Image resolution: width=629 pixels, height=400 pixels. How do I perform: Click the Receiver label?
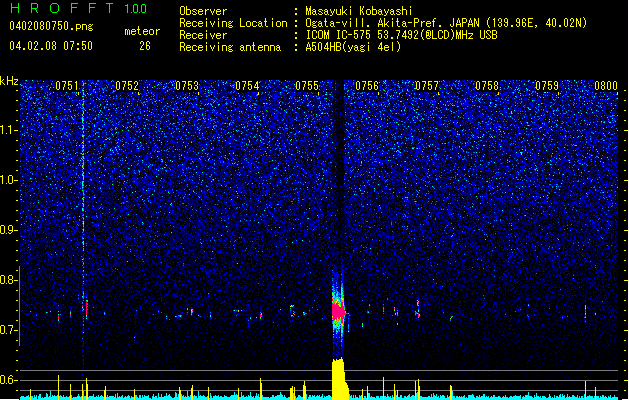click(203, 35)
